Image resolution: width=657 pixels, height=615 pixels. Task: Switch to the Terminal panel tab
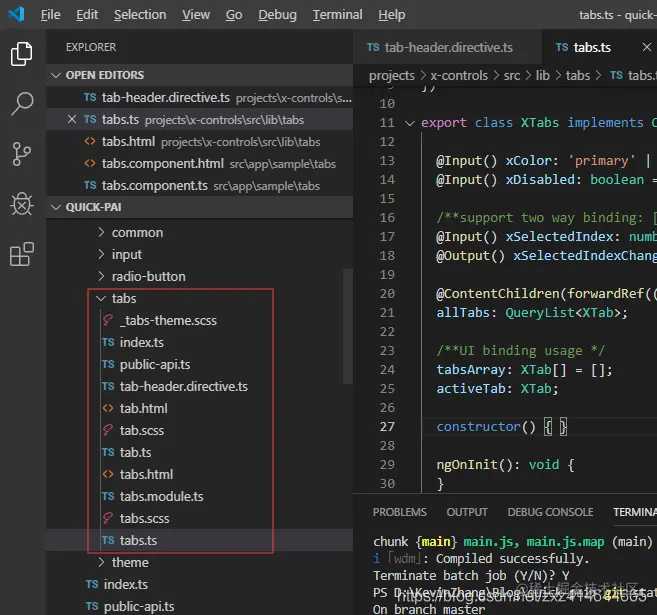click(x=635, y=512)
